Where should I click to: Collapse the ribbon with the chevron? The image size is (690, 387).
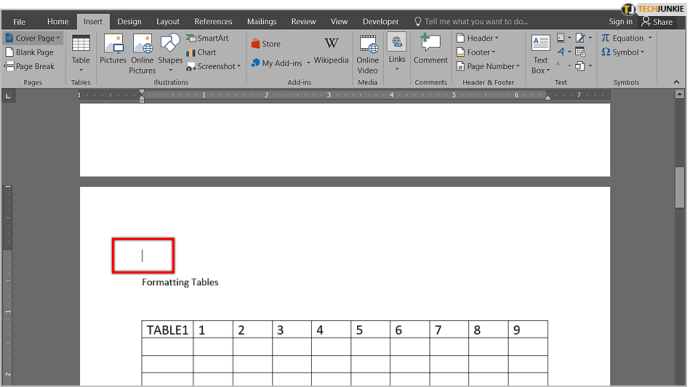point(676,82)
